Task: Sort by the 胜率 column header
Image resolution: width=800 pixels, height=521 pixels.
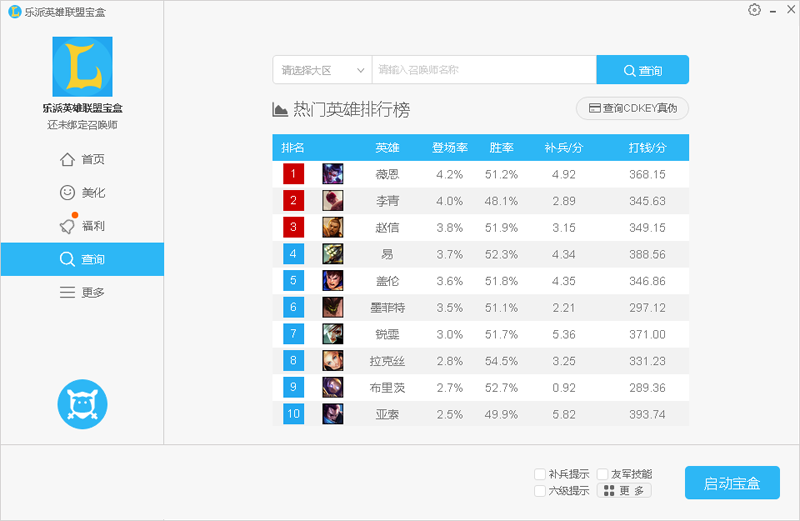Action: tap(501, 148)
